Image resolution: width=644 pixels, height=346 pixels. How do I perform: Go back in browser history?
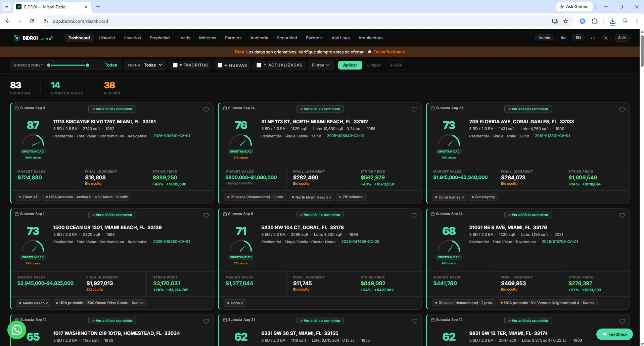click(x=8, y=21)
